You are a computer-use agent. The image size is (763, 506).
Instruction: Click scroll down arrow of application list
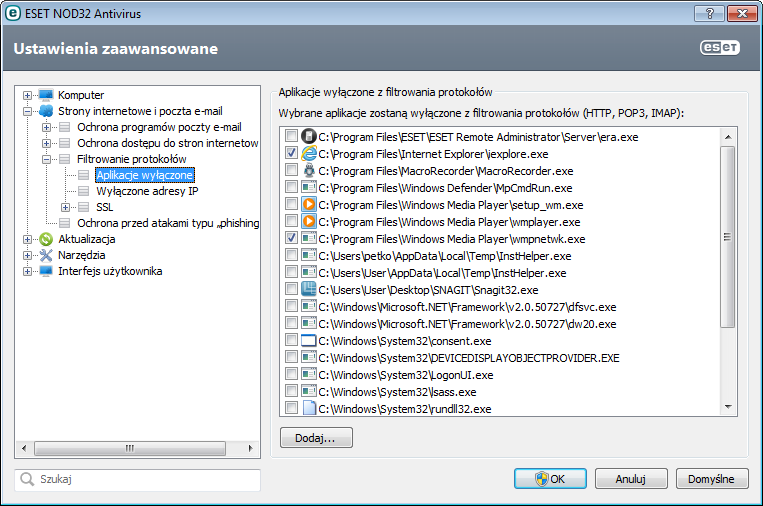pyautogui.click(x=728, y=407)
